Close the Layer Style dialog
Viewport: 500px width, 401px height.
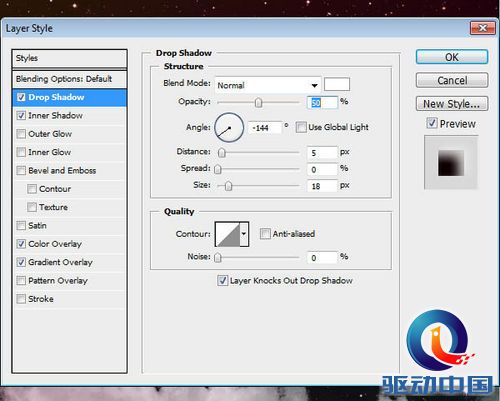[x=482, y=28]
